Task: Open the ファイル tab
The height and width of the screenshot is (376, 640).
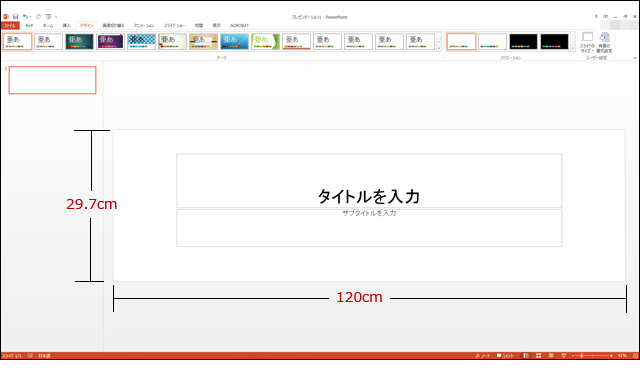Action: 10,25
